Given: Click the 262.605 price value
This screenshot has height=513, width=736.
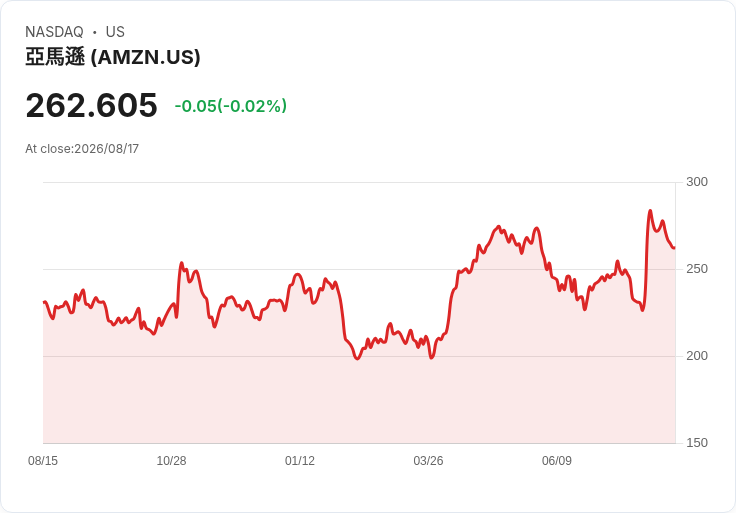Looking at the screenshot, I should [92, 105].
